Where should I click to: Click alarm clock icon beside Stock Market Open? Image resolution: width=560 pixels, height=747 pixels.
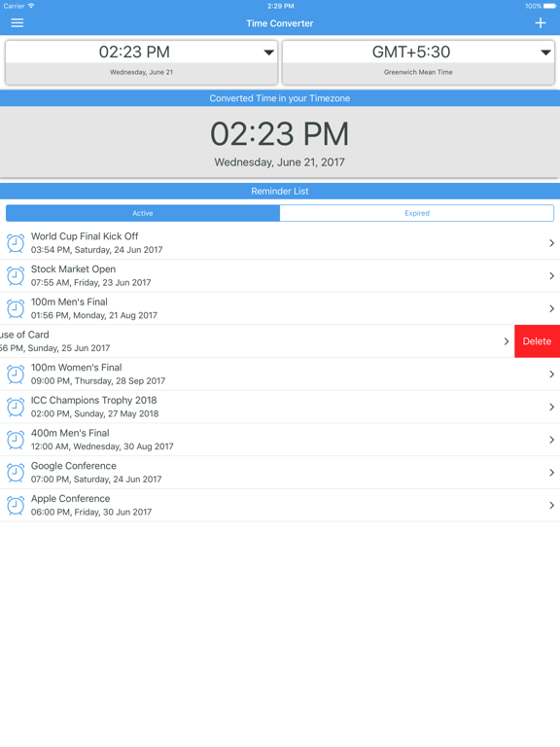16,276
